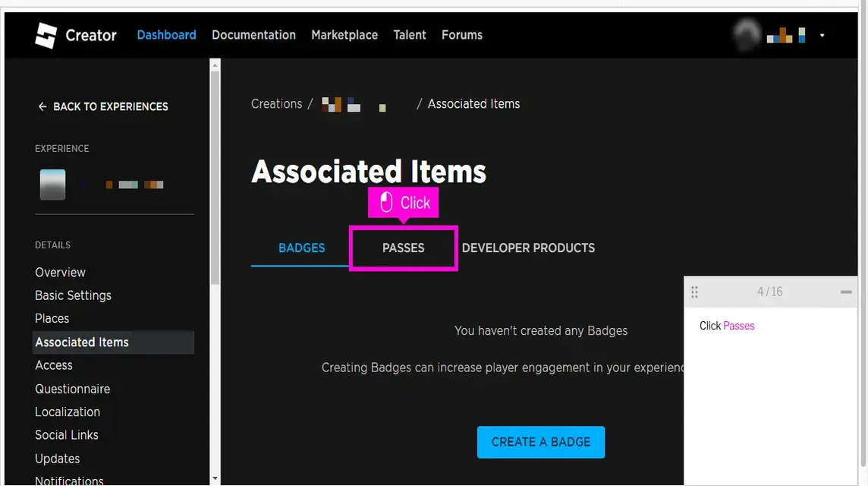868x486 pixels.
Task: Click the tutorial progress indicator 4/16
Action: click(x=769, y=291)
